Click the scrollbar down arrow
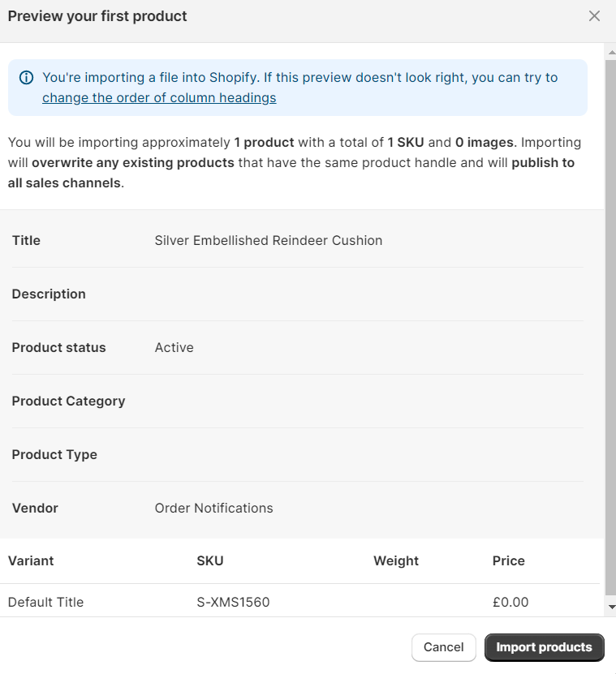 [x=611, y=607]
